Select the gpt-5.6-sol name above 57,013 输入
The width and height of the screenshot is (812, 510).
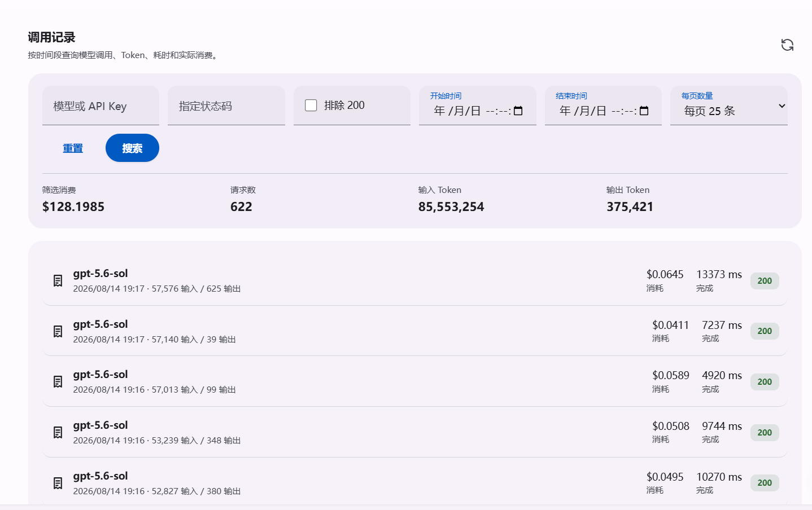click(x=101, y=375)
